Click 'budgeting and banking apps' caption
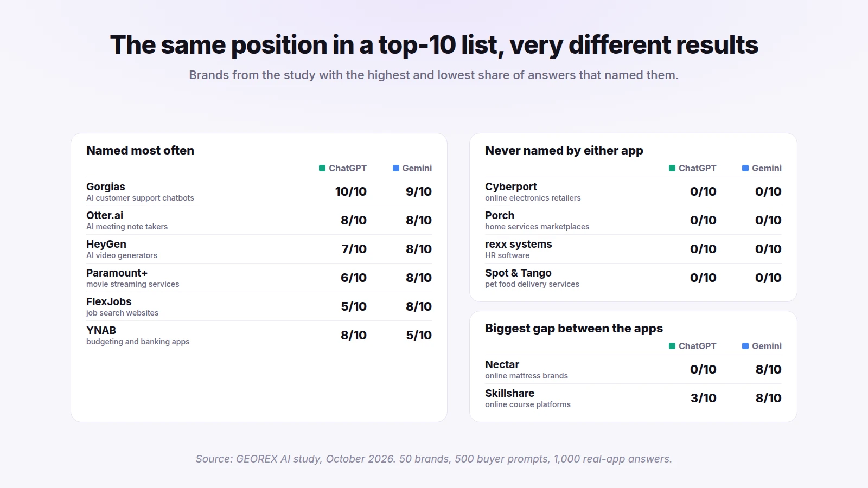Viewport: 868px width, 488px height. pos(138,342)
